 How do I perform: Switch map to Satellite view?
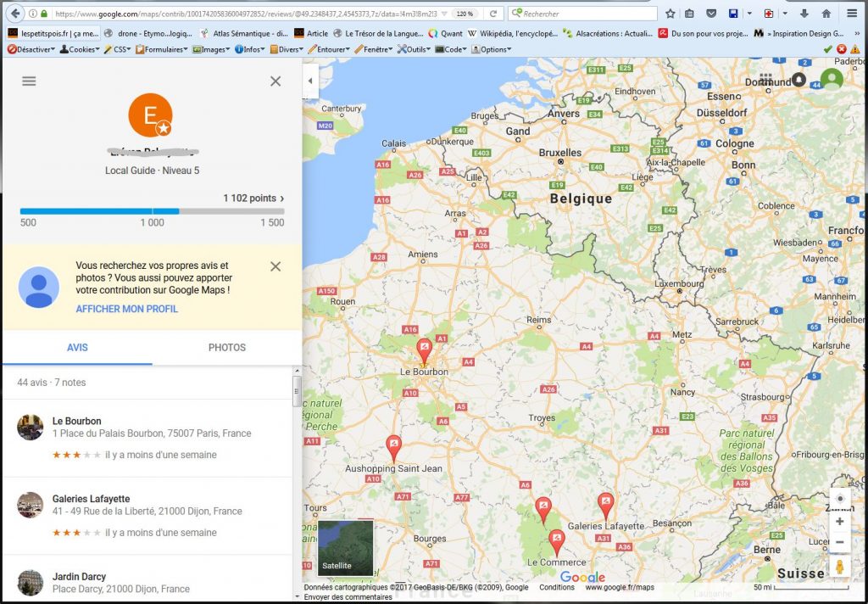[345, 547]
